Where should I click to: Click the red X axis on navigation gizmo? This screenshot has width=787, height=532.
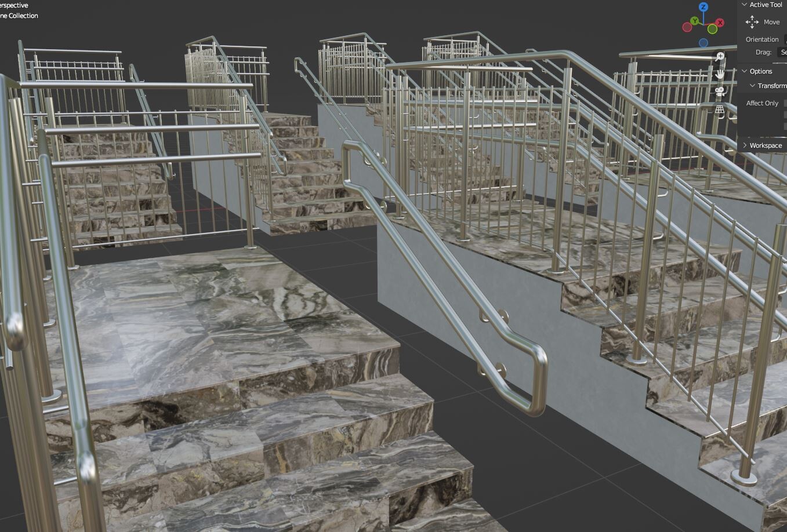pos(720,23)
